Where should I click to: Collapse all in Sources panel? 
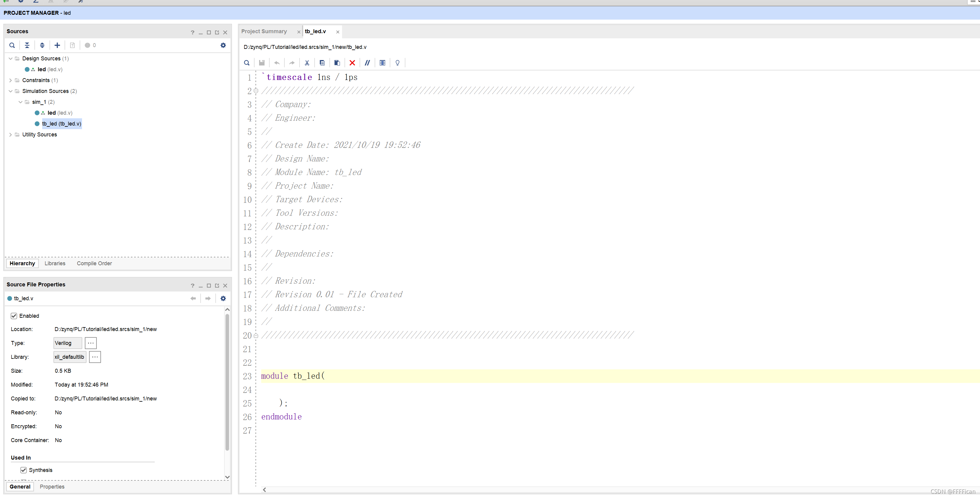pos(27,45)
